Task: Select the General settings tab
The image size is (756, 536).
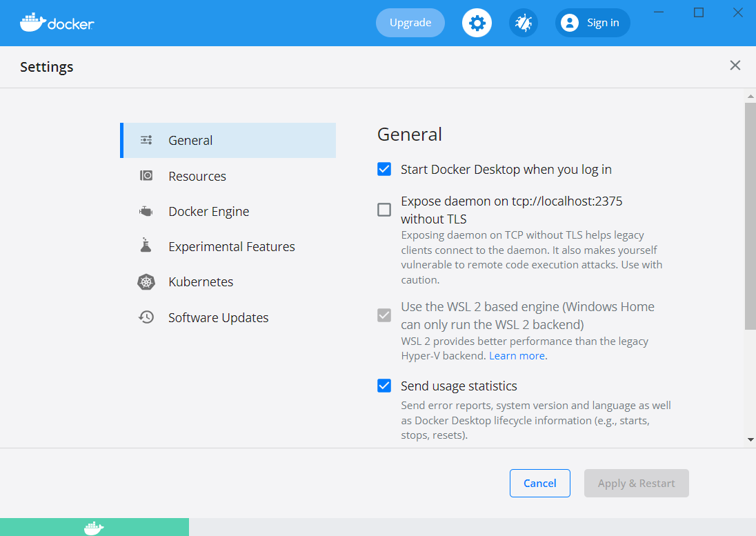Action: (x=228, y=140)
